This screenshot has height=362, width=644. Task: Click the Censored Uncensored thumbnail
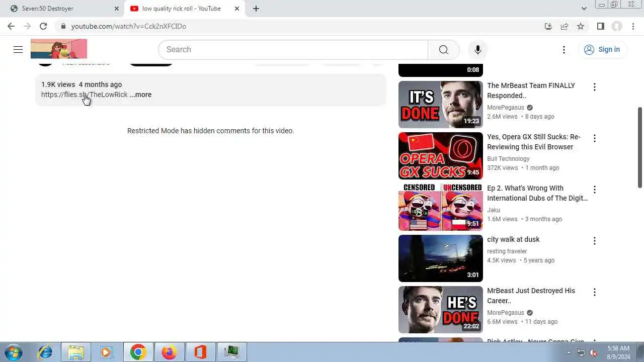[x=441, y=207]
